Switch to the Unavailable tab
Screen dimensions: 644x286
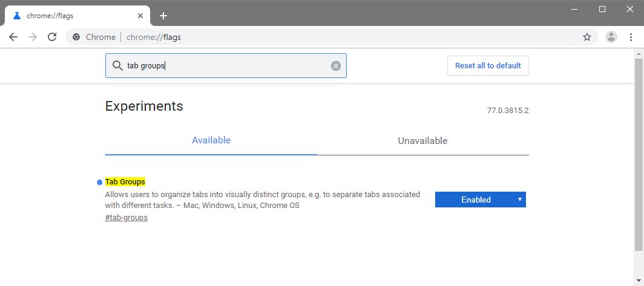tap(422, 141)
